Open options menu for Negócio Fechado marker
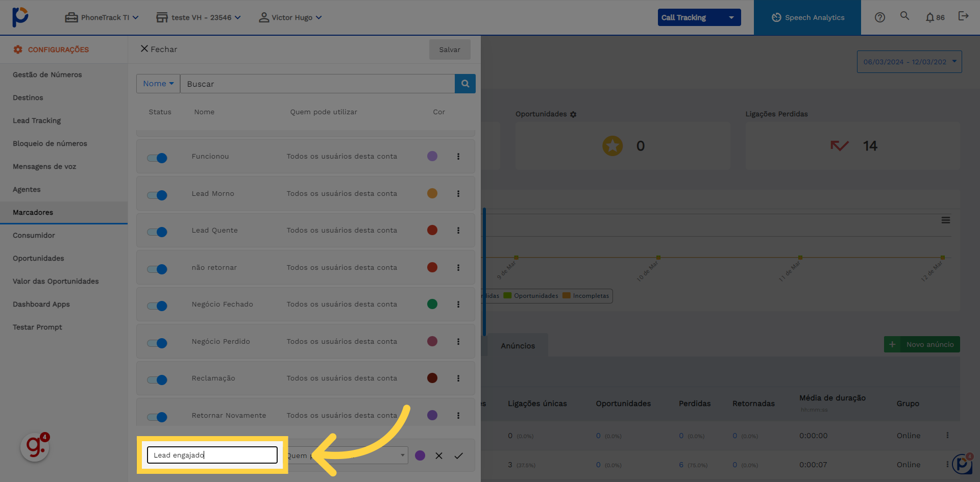980x482 pixels. click(458, 305)
